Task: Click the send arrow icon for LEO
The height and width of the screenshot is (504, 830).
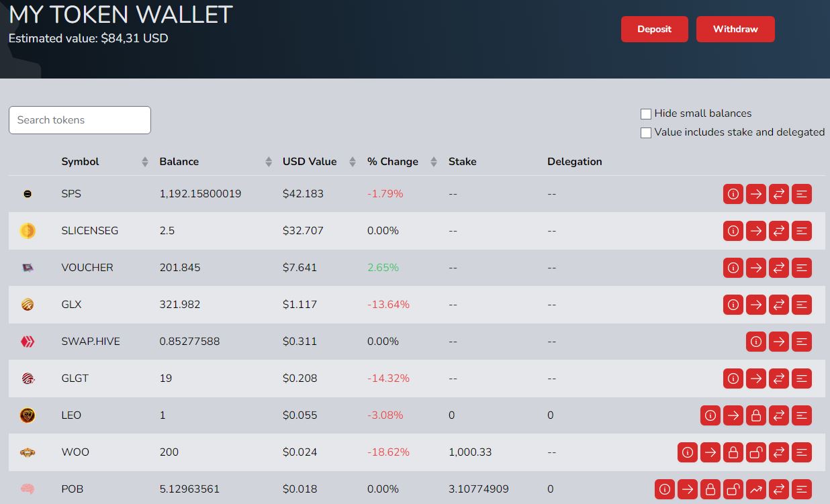Action: pos(733,415)
